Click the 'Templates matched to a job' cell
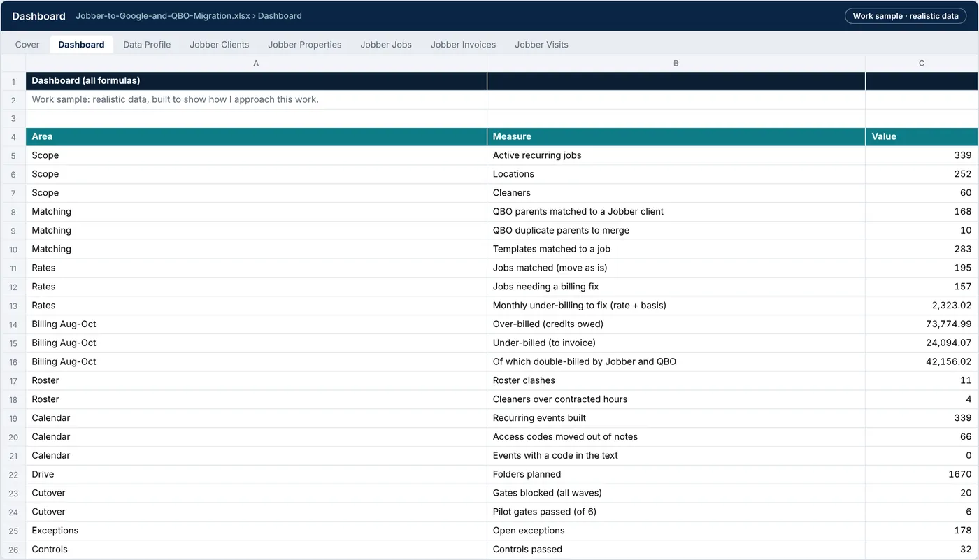Screen dimensions: 979x560 coord(676,249)
